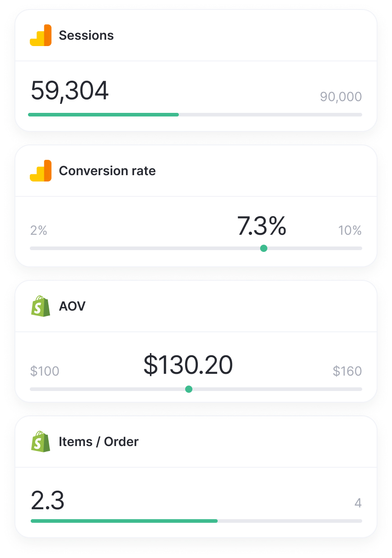
Task: Click the Shopify icon beside Items / Order
Action: coord(41,442)
